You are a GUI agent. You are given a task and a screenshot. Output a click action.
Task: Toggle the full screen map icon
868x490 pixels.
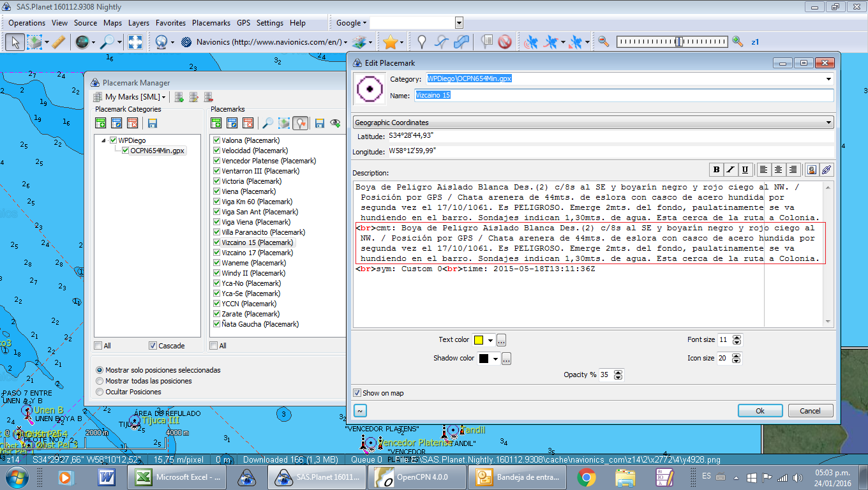(135, 42)
